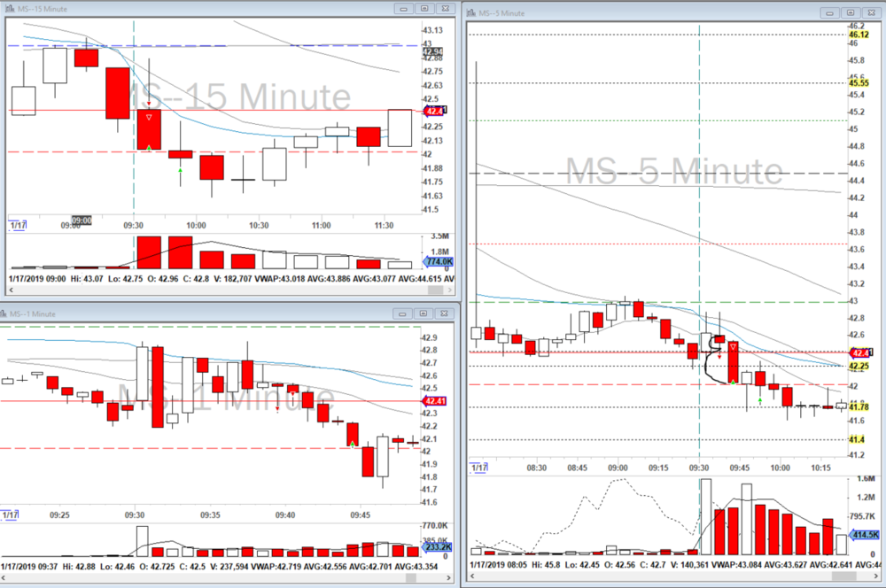
Task: Click the 1/17 date label on 1-minute chart
Action: coord(12,514)
